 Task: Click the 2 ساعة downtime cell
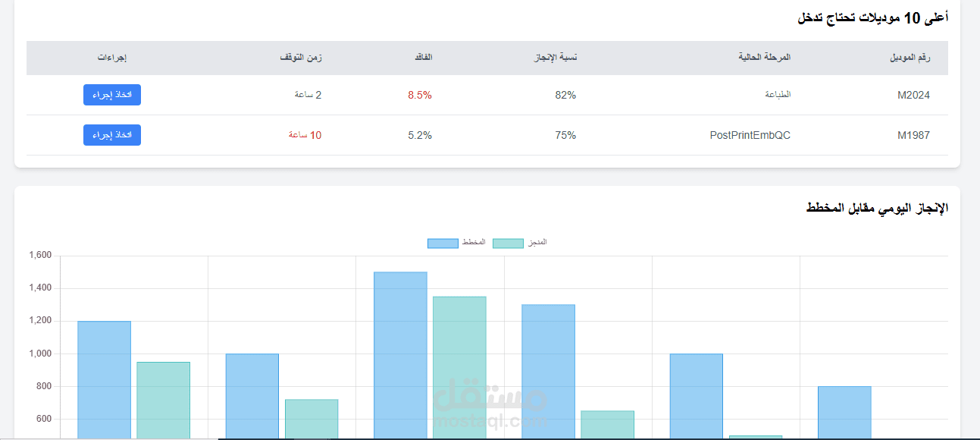(x=308, y=95)
